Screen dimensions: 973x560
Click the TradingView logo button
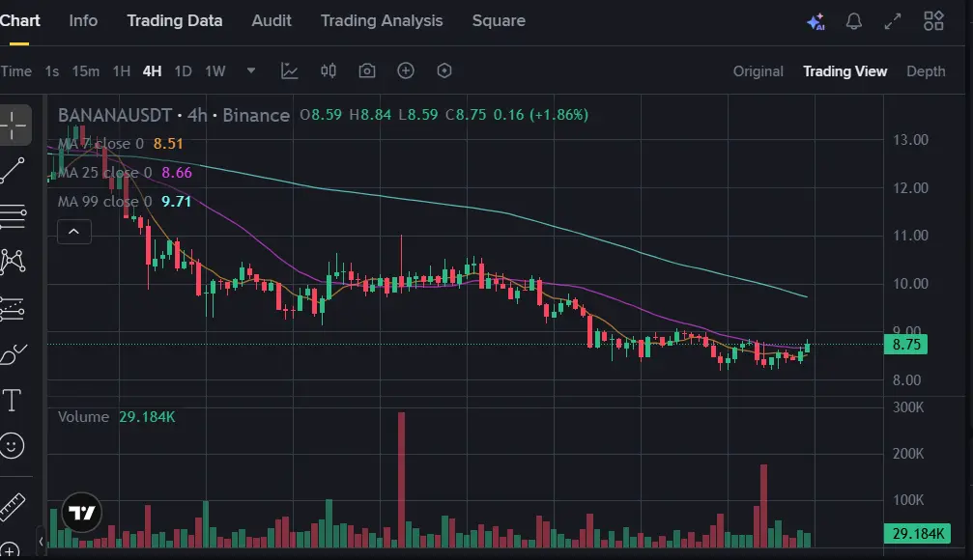(x=82, y=513)
